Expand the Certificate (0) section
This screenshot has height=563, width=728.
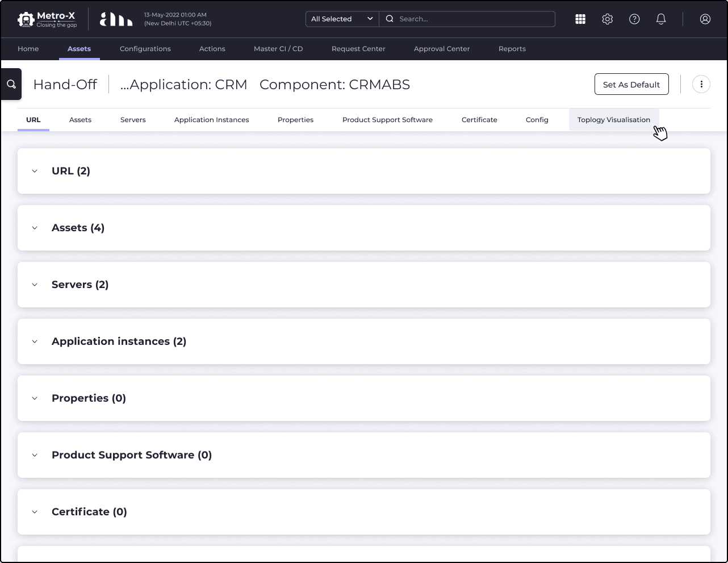[x=364, y=512]
